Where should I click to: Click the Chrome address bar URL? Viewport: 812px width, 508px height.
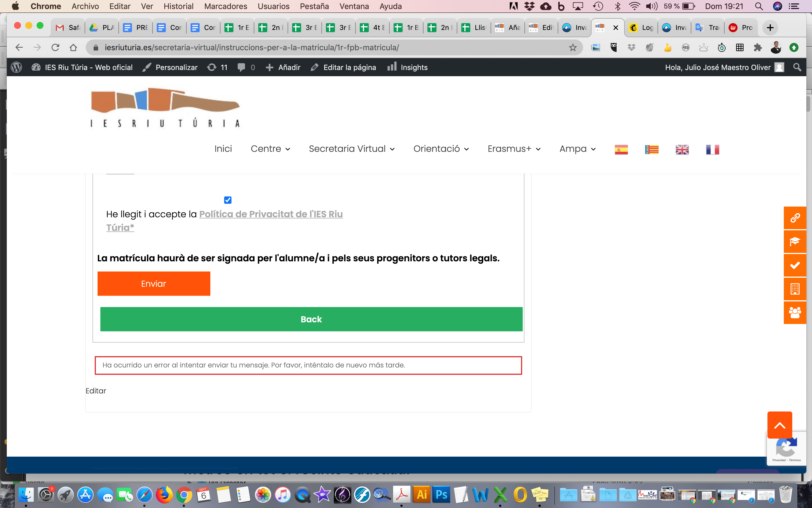[252, 48]
